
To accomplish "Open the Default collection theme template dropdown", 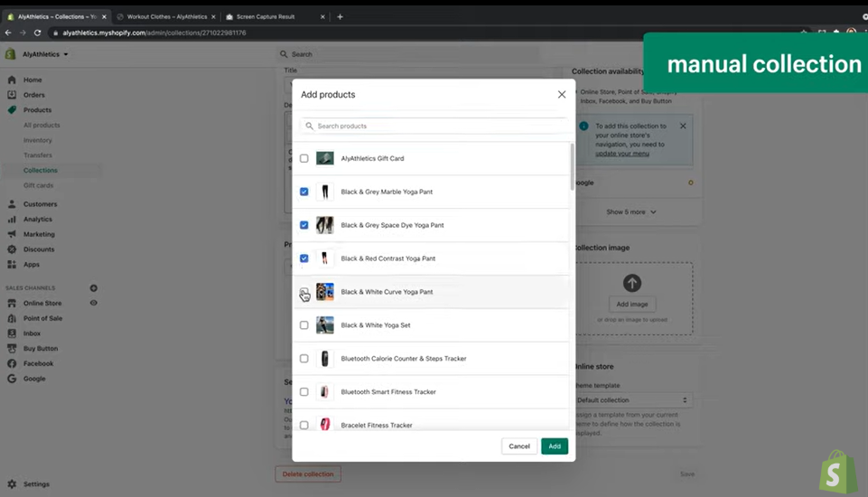I will coord(632,400).
